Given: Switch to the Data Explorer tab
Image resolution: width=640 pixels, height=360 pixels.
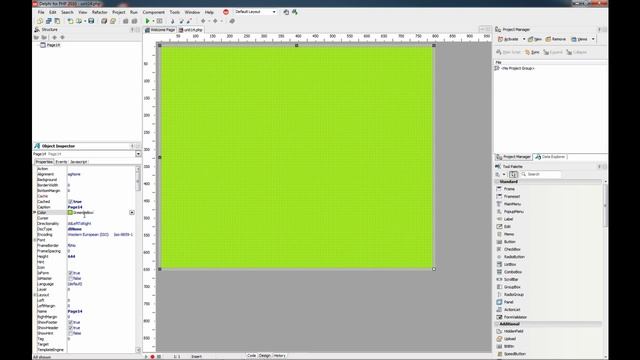Looking at the screenshot, I should tap(551, 157).
